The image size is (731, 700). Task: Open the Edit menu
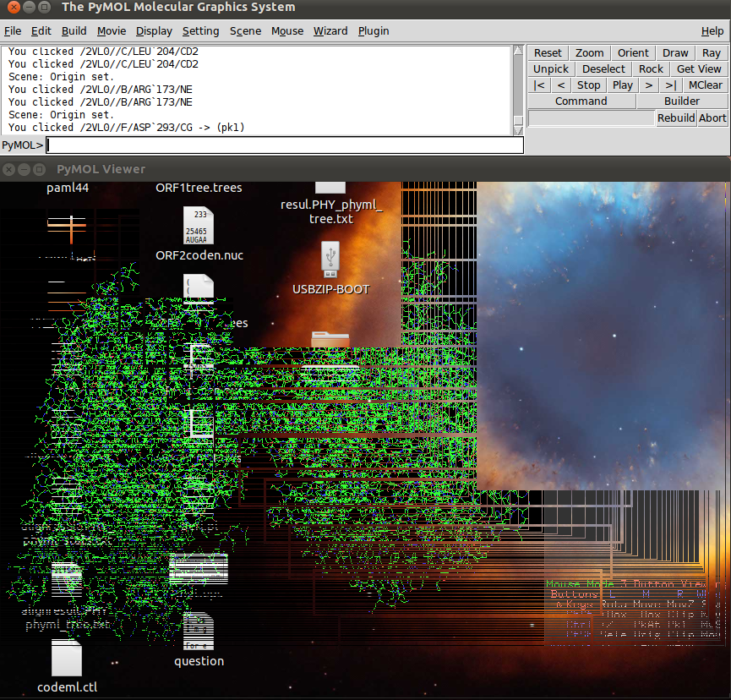41,31
